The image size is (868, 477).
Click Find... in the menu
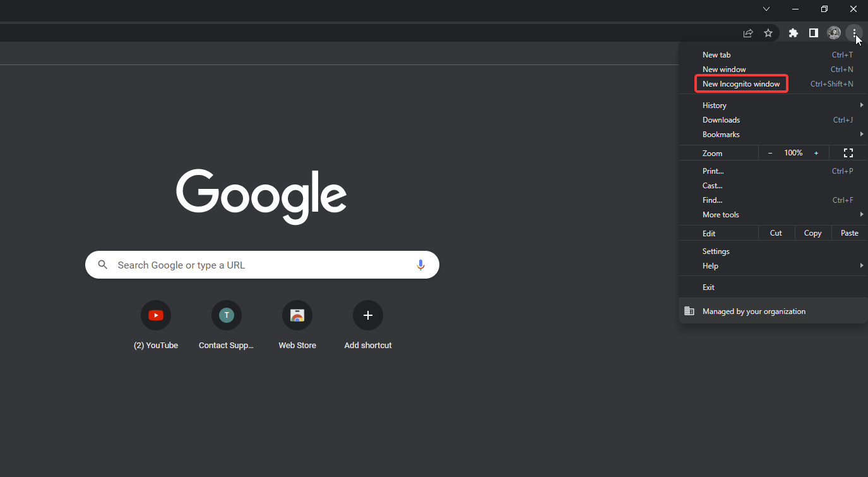pos(773,200)
